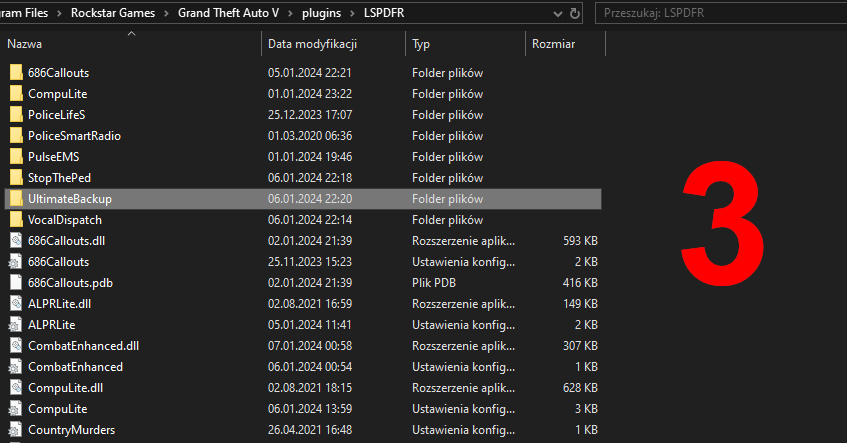Click the 149 KB size cell
This screenshot has width=847, height=443.
pos(580,304)
